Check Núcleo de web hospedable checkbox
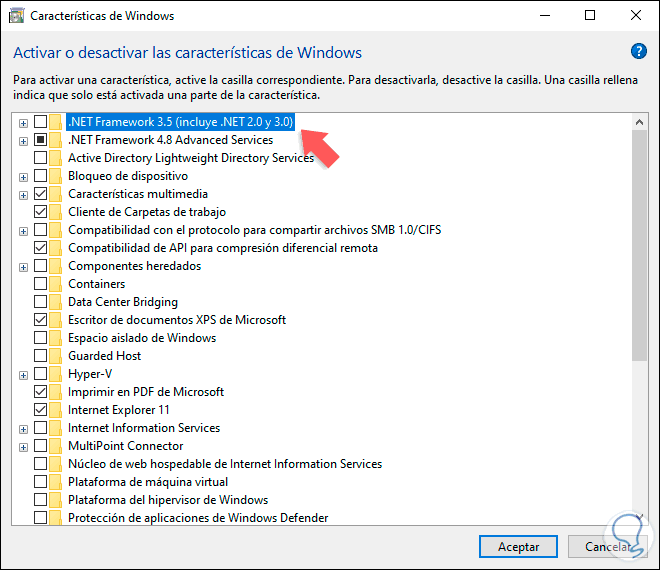Screen dimensions: 660x570 tap(40, 464)
